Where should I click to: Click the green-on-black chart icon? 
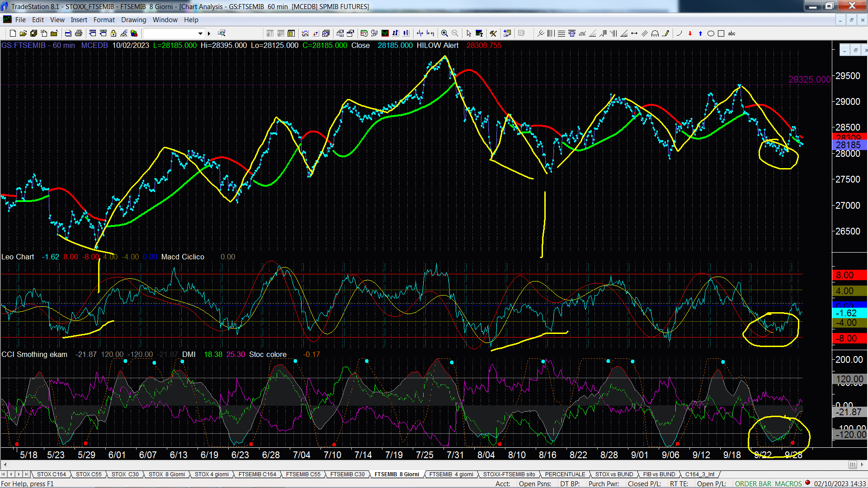pyautogui.click(x=385, y=33)
